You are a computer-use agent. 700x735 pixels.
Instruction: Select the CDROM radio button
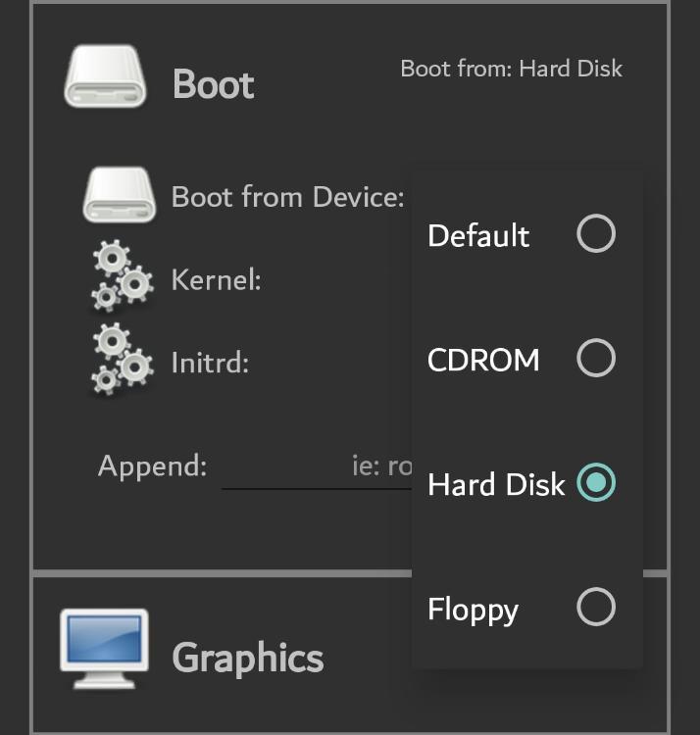pos(596,358)
